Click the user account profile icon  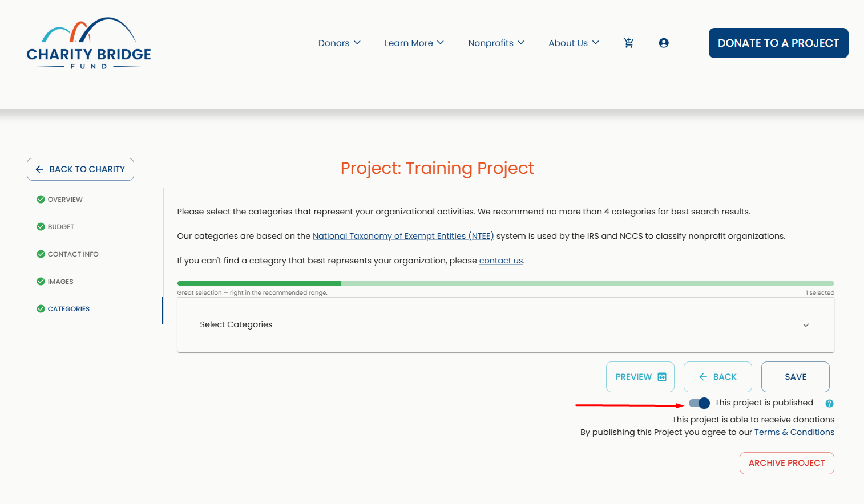664,43
